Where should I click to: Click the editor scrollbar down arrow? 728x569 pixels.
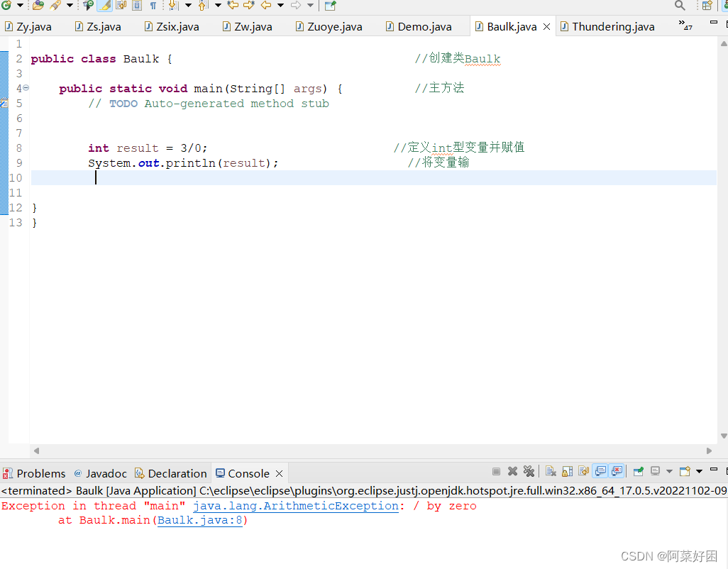[723, 436]
